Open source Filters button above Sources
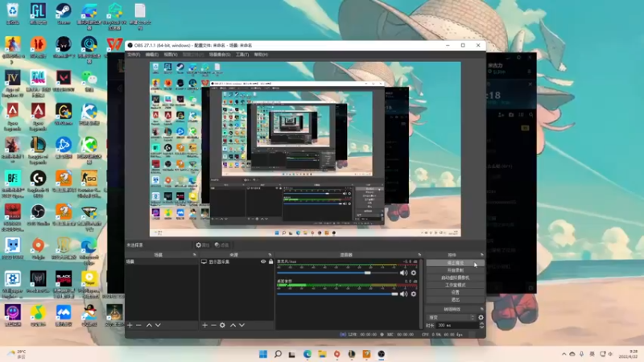644x362 pixels. coord(222,245)
